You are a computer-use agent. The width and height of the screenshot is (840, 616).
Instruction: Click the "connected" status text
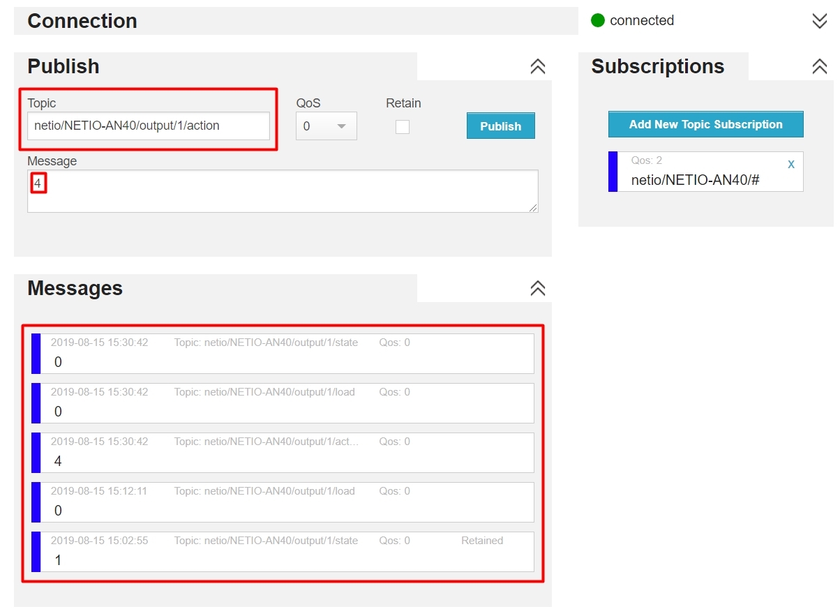pos(642,21)
